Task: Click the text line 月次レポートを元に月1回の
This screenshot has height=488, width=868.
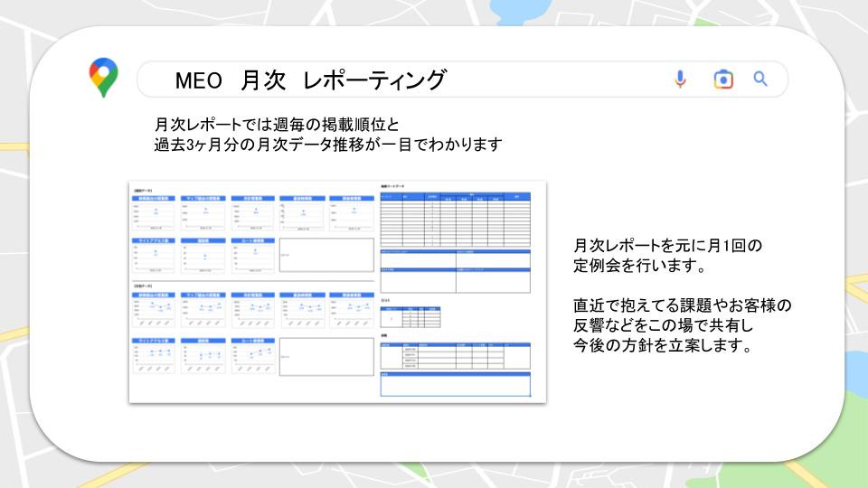Action: click(x=667, y=245)
